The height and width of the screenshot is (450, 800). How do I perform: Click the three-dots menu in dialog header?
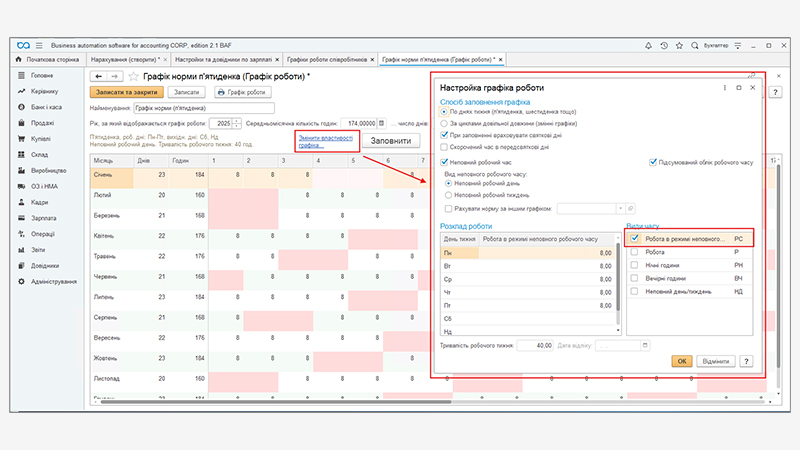(724, 88)
